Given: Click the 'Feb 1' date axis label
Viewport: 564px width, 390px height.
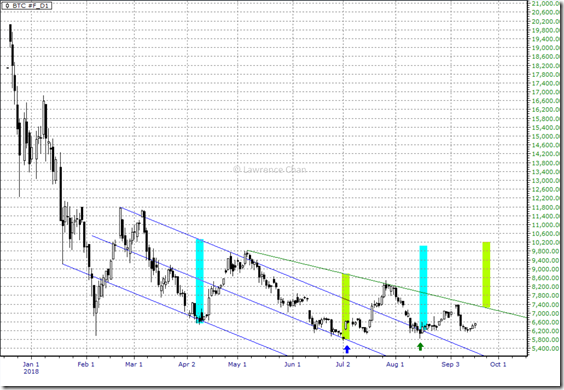Looking at the screenshot, I should click(86, 364).
